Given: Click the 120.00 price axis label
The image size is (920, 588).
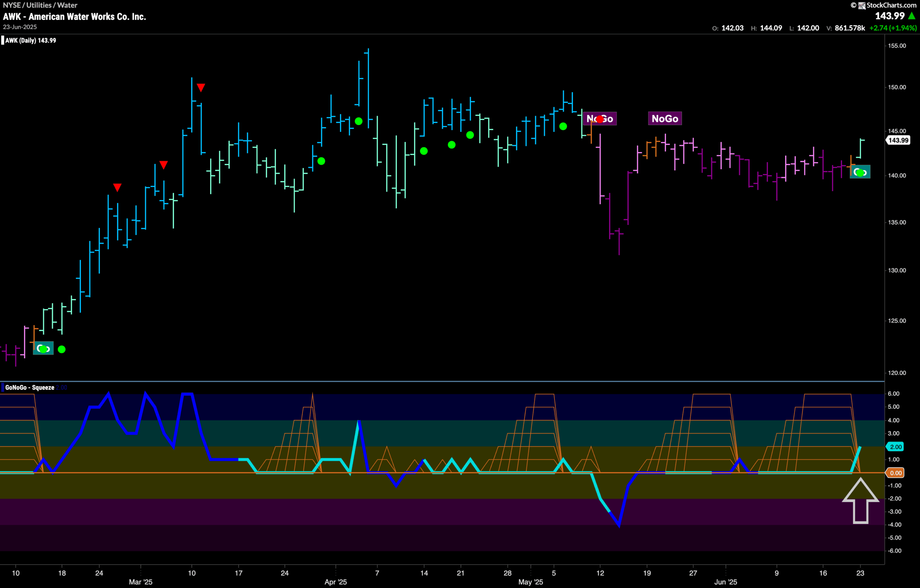Looking at the screenshot, I should (x=897, y=373).
